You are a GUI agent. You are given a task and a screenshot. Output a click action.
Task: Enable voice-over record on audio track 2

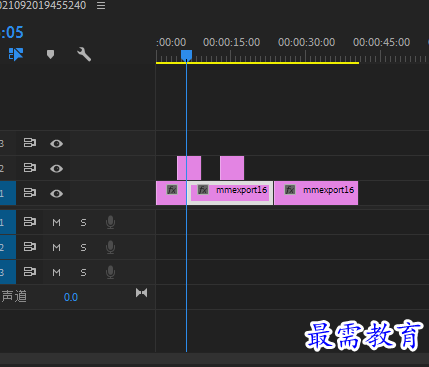click(x=110, y=247)
